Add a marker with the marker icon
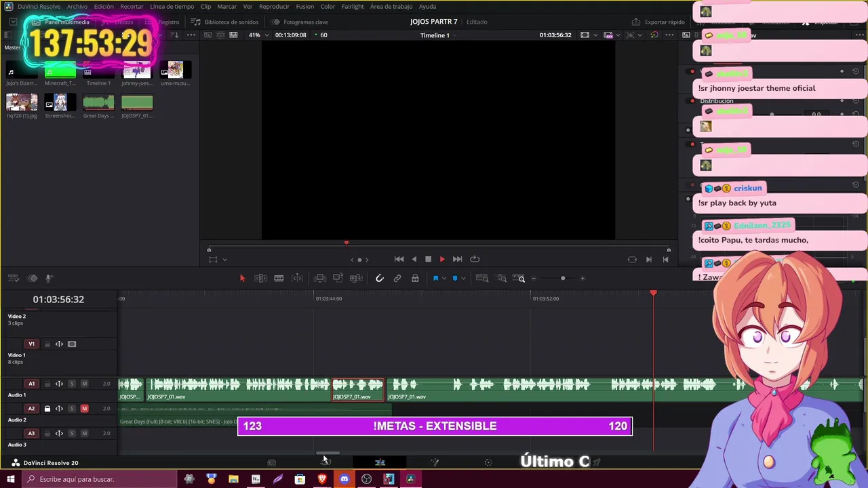The width and height of the screenshot is (868, 488). point(455,278)
